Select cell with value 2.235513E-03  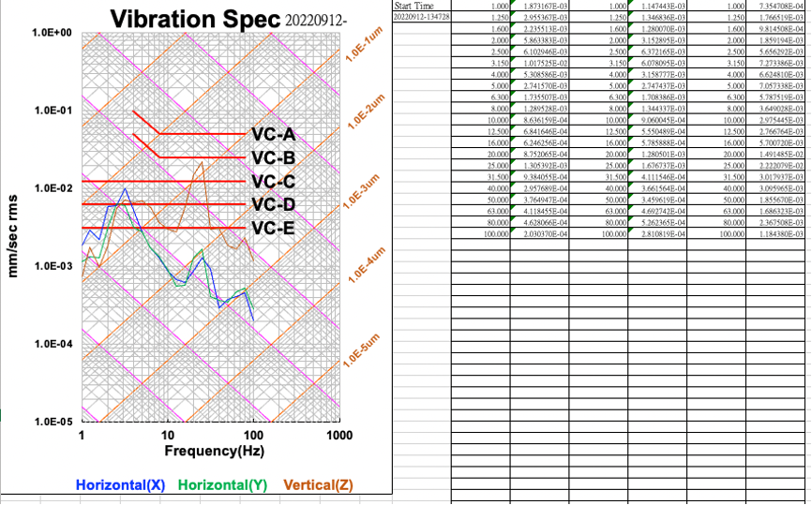pyautogui.click(x=539, y=28)
